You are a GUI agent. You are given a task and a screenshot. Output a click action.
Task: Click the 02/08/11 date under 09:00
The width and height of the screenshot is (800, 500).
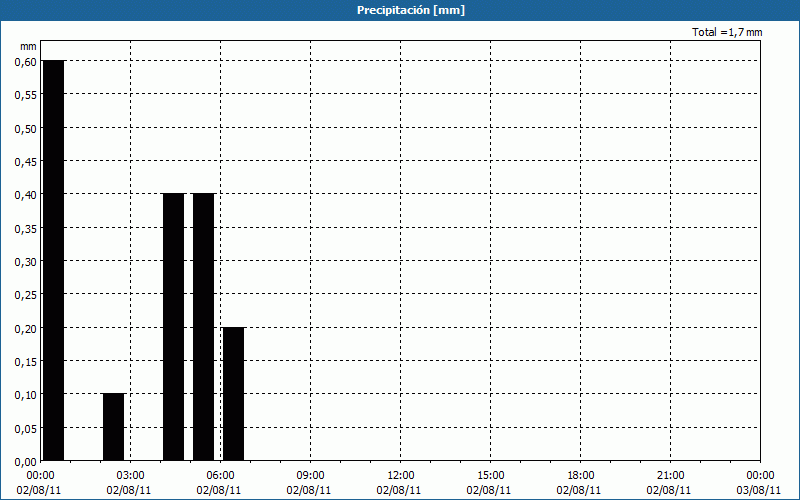click(x=309, y=490)
